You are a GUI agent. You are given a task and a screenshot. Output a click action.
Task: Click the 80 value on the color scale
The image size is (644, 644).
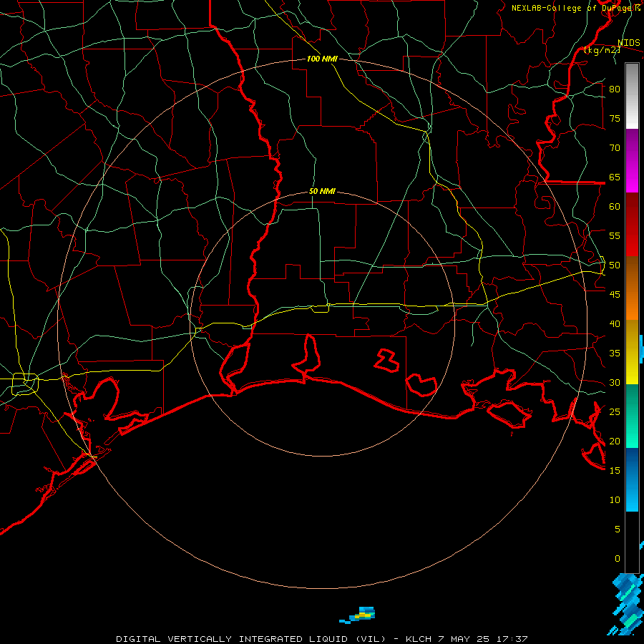(615, 89)
